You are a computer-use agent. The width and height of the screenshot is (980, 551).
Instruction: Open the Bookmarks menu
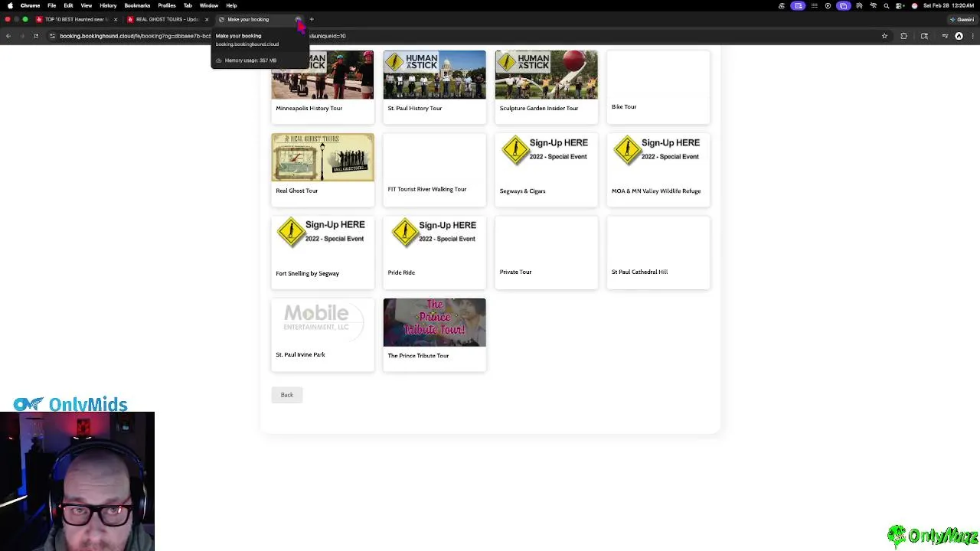(137, 5)
